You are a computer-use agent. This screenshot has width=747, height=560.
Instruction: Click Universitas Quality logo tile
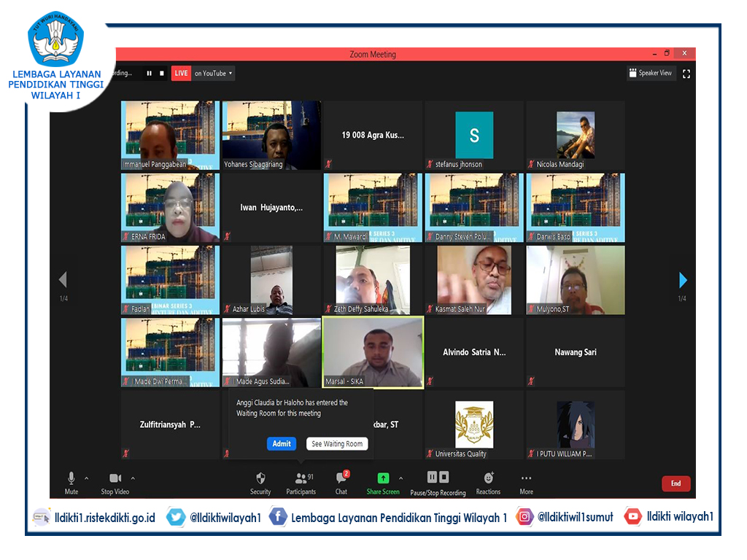pyautogui.click(x=474, y=425)
